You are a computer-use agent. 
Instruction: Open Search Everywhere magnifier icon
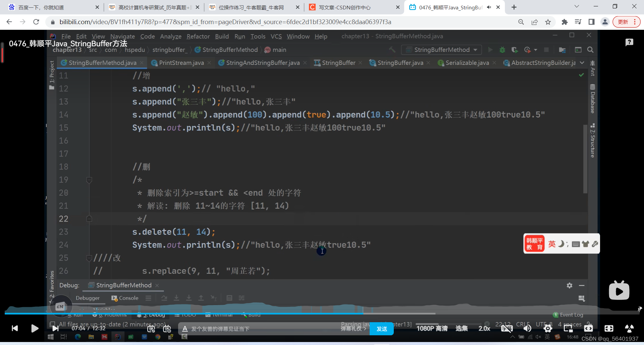point(590,50)
